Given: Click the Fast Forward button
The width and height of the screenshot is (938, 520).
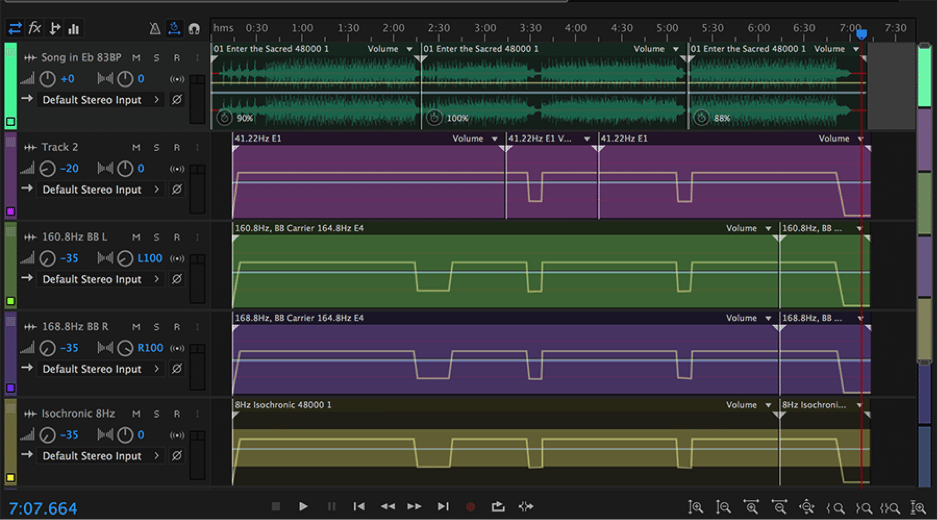Looking at the screenshot, I should coord(415,506).
